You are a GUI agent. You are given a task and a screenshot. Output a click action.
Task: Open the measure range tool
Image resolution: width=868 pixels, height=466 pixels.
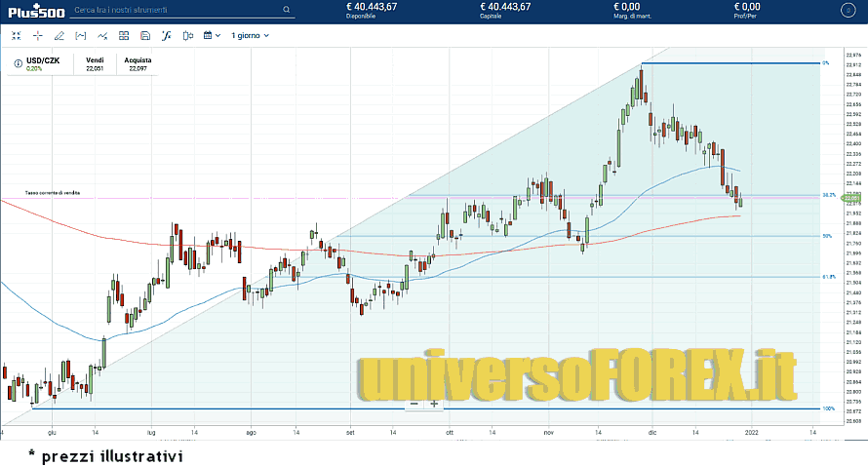click(x=81, y=35)
